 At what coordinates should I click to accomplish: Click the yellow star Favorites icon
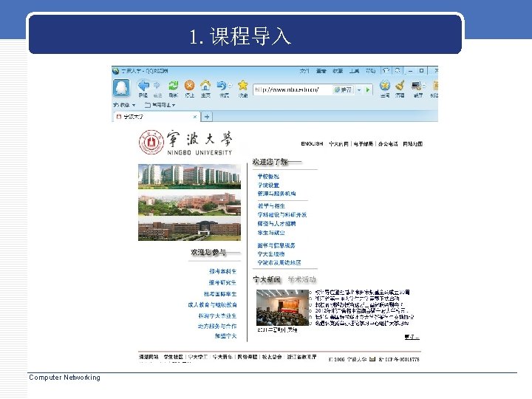[x=242, y=85]
